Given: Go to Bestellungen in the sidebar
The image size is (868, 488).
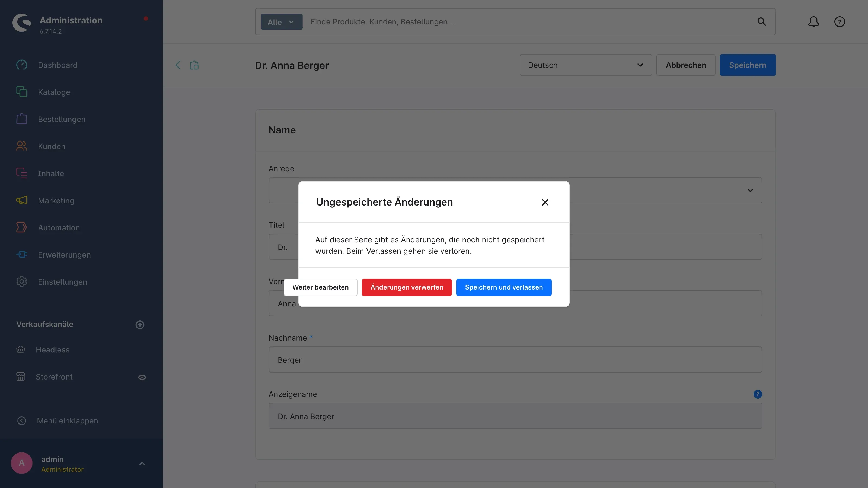Looking at the screenshot, I should 62,119.
